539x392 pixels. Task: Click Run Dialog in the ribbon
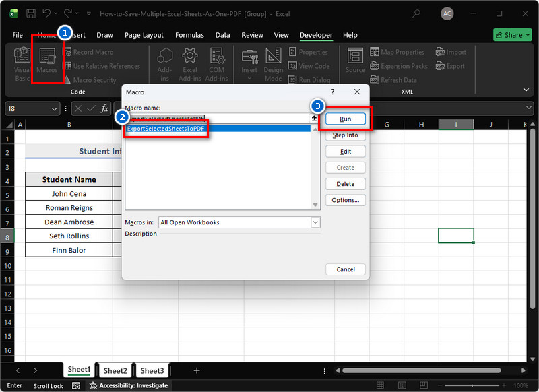[309, 79]
